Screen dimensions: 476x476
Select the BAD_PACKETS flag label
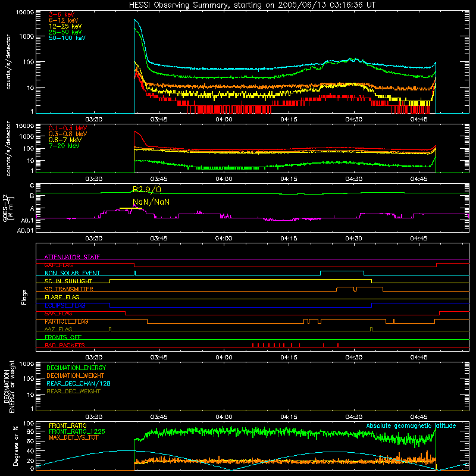click(x=65, y=346)
